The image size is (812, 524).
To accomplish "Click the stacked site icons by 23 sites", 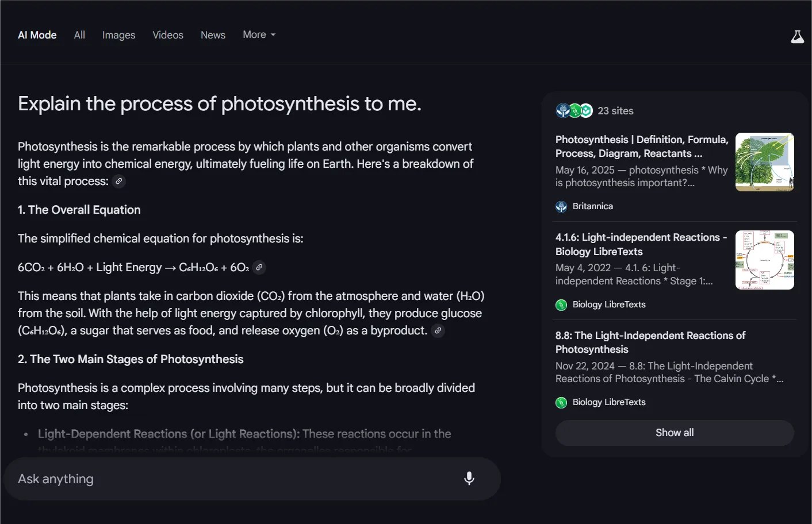I will point(574,111).
